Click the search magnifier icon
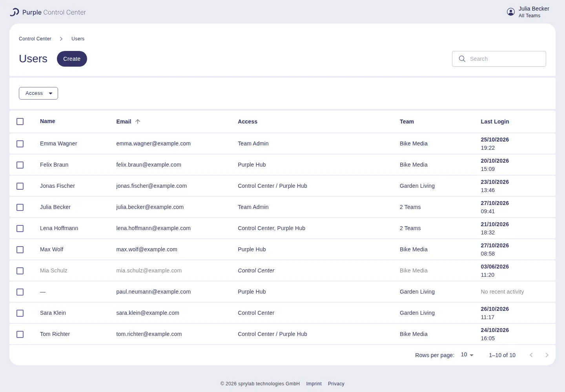Screen dimensions: 565x392 462,59
